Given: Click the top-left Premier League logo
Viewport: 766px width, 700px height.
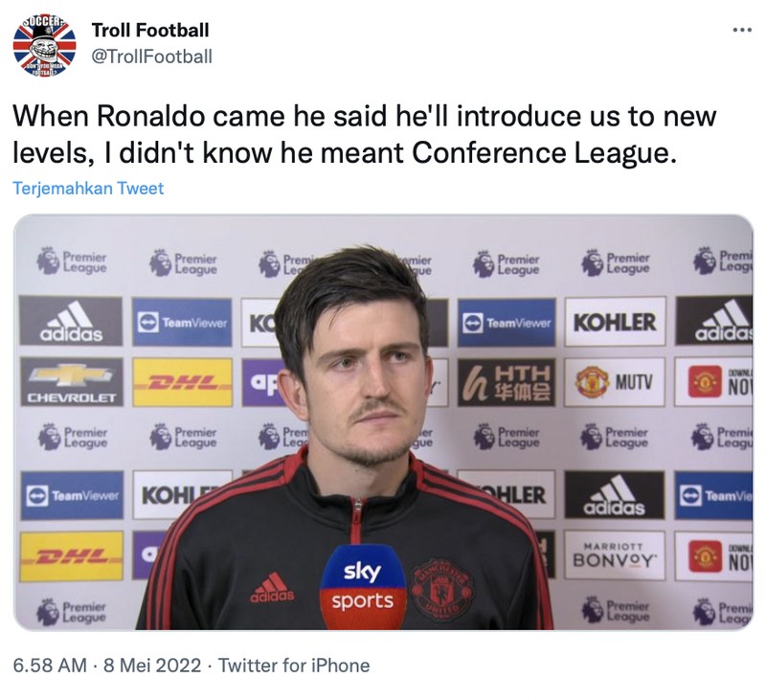Looking at the screenshot, I should (x=72, y=261).
